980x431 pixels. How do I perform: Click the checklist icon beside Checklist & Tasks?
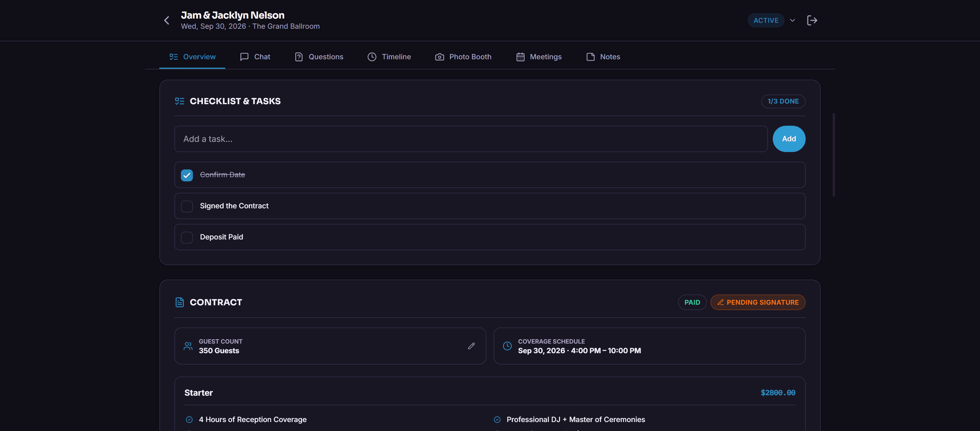pyautogui.click(x=179, y=101)
